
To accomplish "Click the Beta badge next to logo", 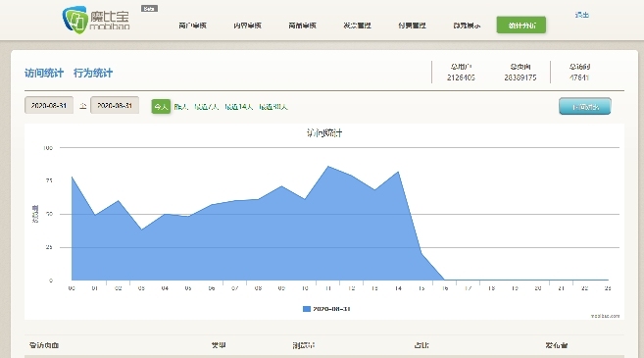I will point(149,9).
